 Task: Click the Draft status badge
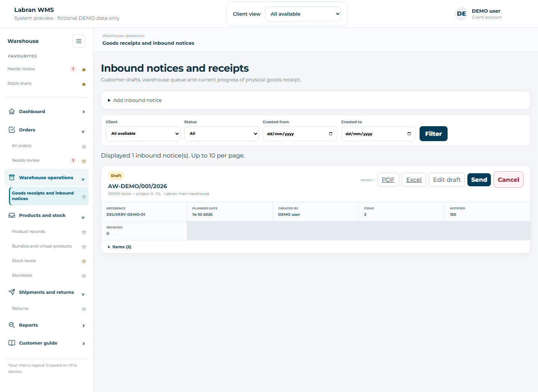tap(116, 175)
